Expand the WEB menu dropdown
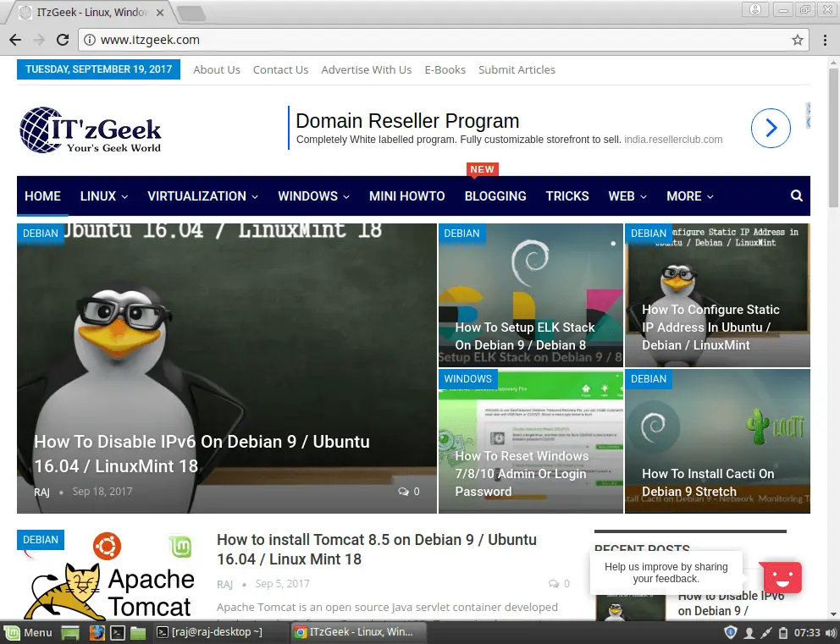Screen dimensions: 840x644 click(627, 196)
